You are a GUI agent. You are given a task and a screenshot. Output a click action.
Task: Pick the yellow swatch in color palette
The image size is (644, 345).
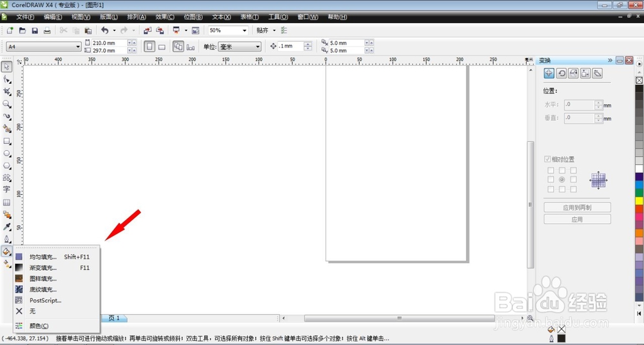tap(639, 201)
